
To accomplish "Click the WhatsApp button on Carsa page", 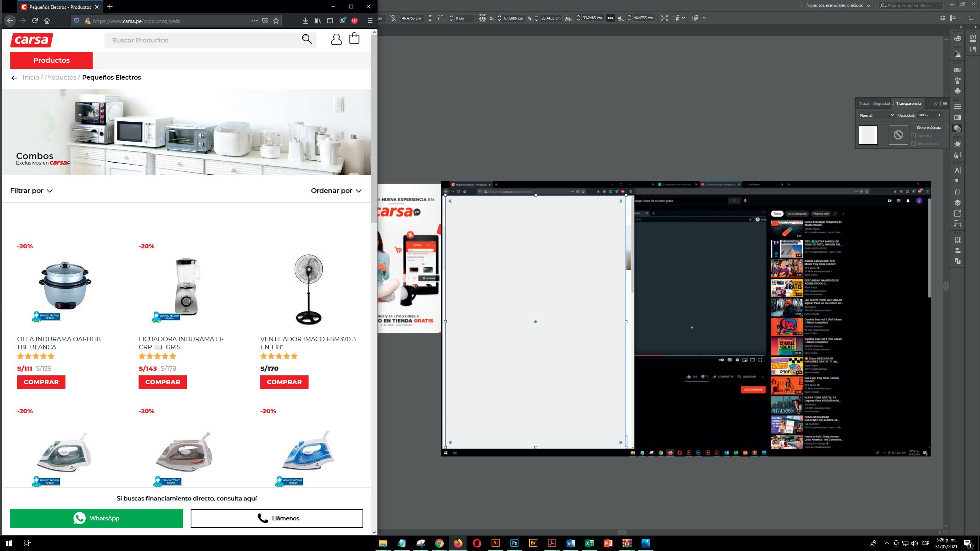I will [96, 518].
